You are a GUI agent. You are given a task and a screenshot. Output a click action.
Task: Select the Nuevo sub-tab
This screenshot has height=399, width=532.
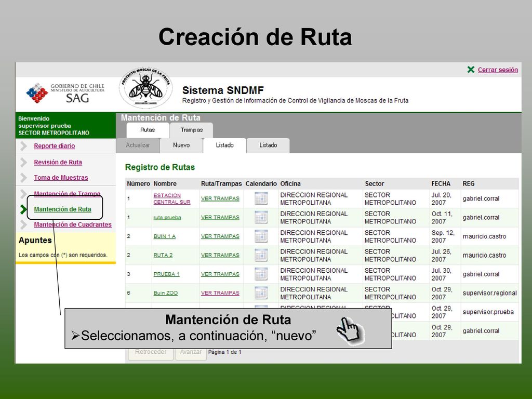coord(181,145)
